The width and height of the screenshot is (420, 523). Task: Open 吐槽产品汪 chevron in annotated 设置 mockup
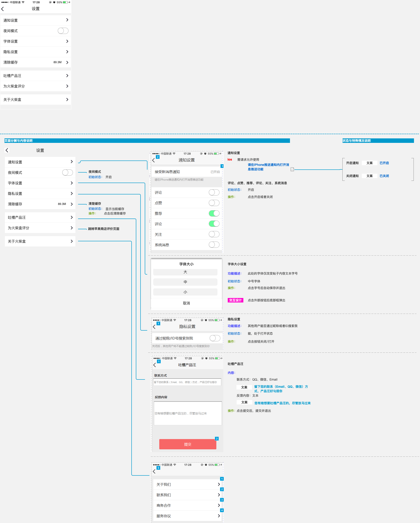72,217
